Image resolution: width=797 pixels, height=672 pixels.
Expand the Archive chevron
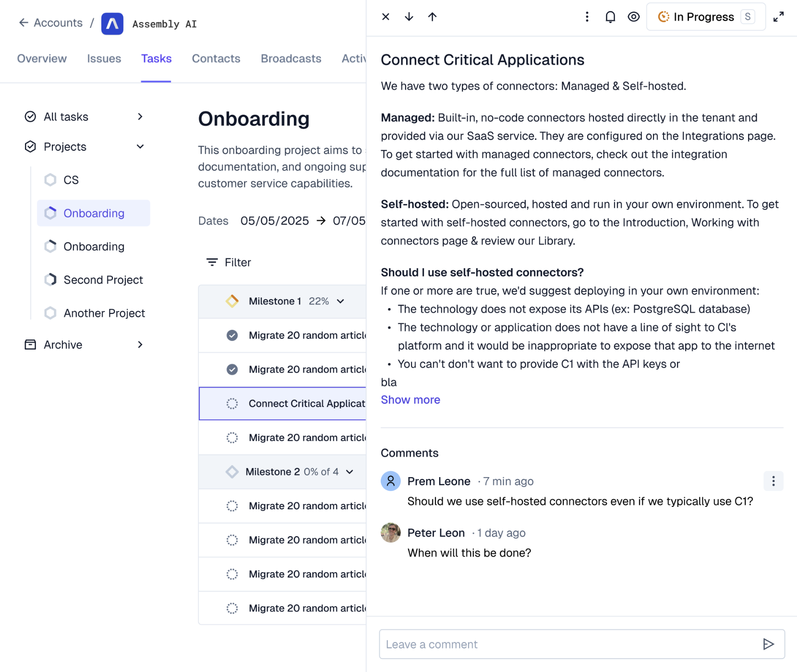tap(140, 345)
